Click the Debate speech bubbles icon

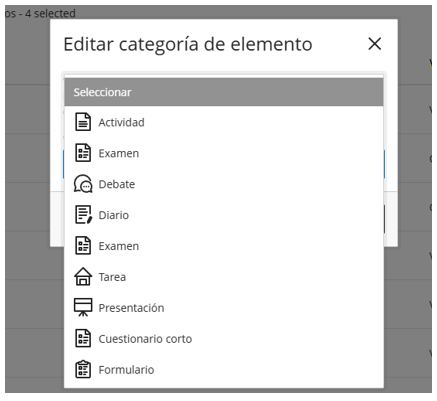[83, 184]
